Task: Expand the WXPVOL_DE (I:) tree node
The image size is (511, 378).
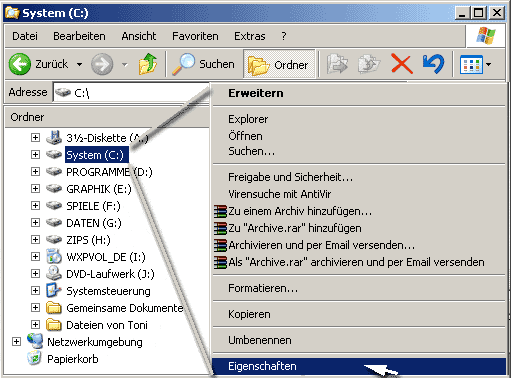Action: coord(35,257)
